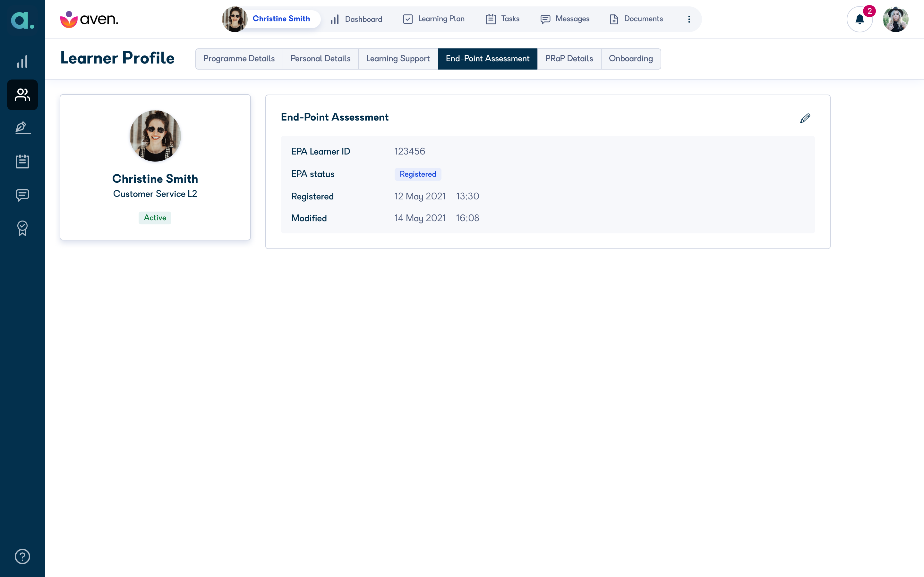The width and height of the screenshot is (924, 577).
Task: Select the learners people icon in sidebar
Action: pos(22,95)
